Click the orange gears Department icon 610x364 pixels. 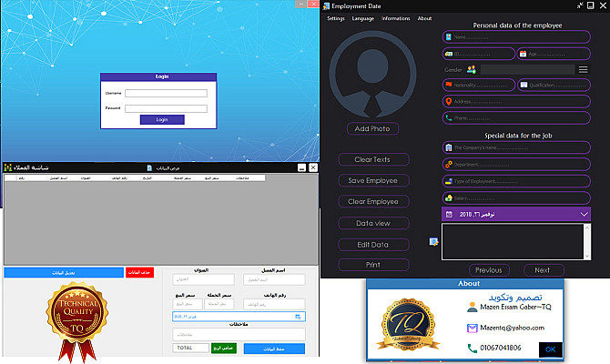coord(449,164)
